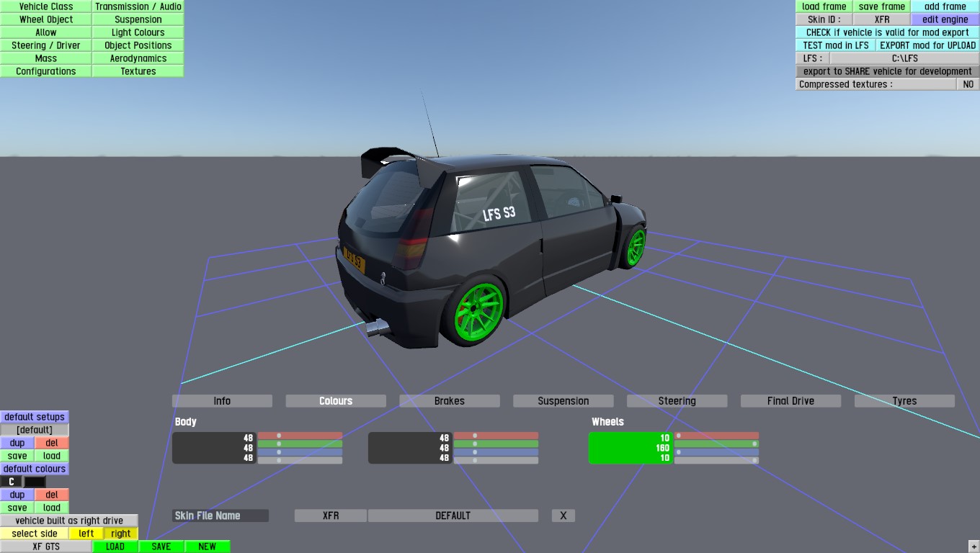Open the Vehicle Class settings
The width and height of the screenshot is (980, 553).
point(46,6)
